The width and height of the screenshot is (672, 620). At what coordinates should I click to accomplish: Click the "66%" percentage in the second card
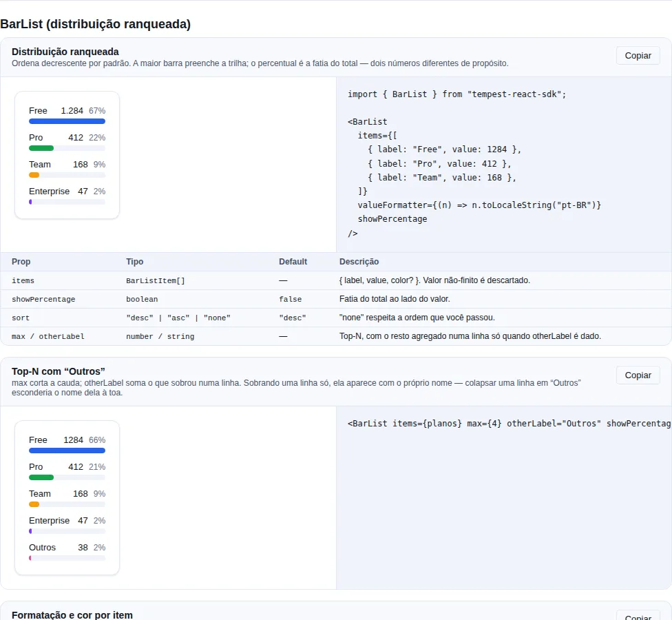tap(97, 440)
